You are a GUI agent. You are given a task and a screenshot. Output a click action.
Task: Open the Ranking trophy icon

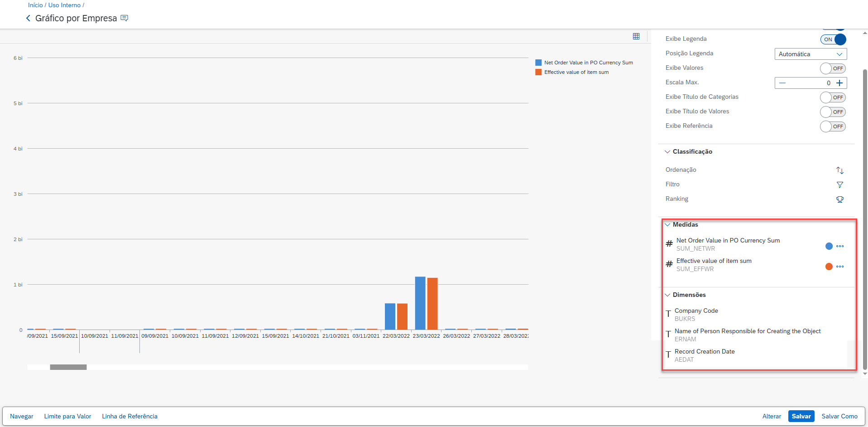[839, 199]
